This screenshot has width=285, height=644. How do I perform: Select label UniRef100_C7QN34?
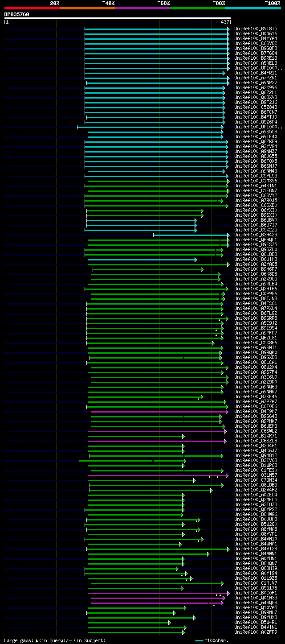[x=256, y=480]
